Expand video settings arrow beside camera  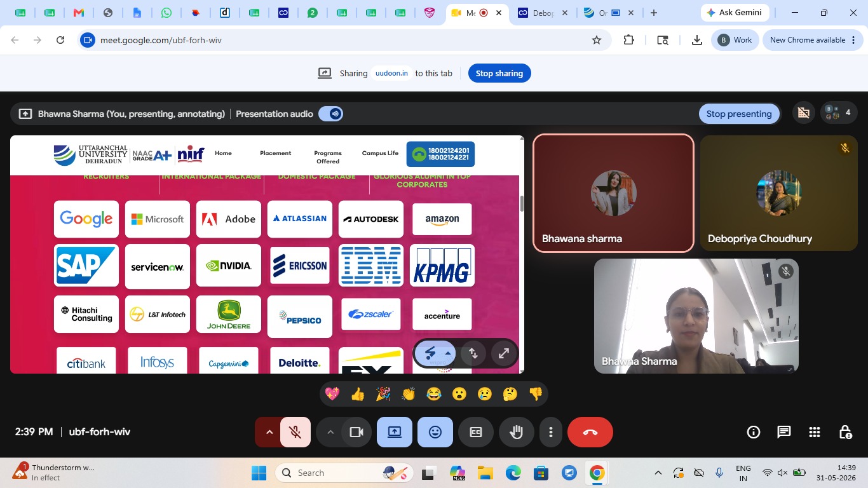point(330,432)
